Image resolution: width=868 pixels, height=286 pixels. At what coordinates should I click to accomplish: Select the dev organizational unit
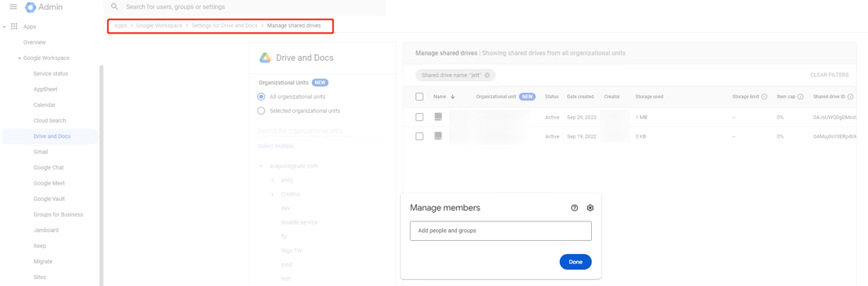285,208
